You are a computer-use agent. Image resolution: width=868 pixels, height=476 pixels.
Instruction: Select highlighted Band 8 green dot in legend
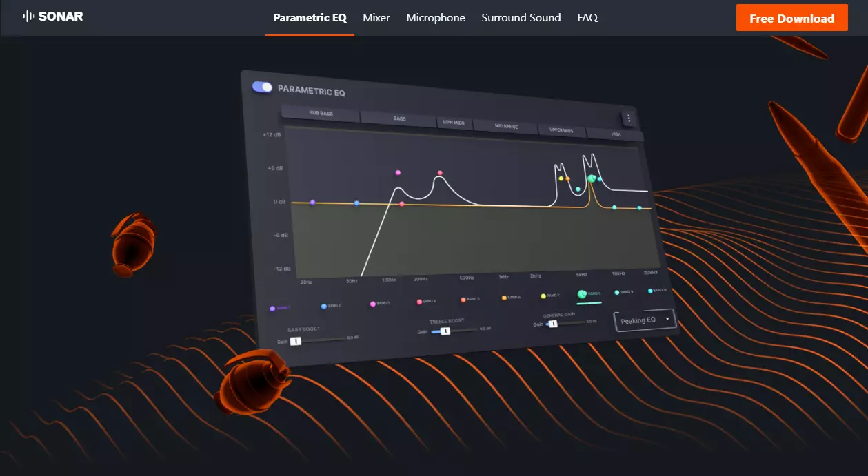[x=583, y=295]
